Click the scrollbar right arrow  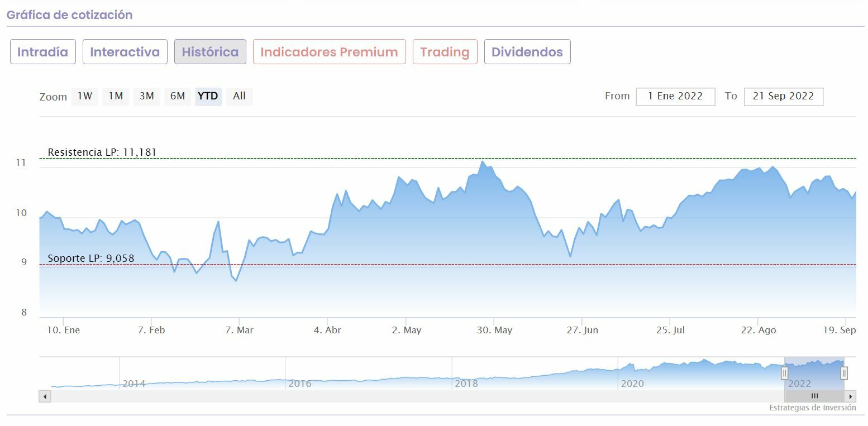coord(851,396)
